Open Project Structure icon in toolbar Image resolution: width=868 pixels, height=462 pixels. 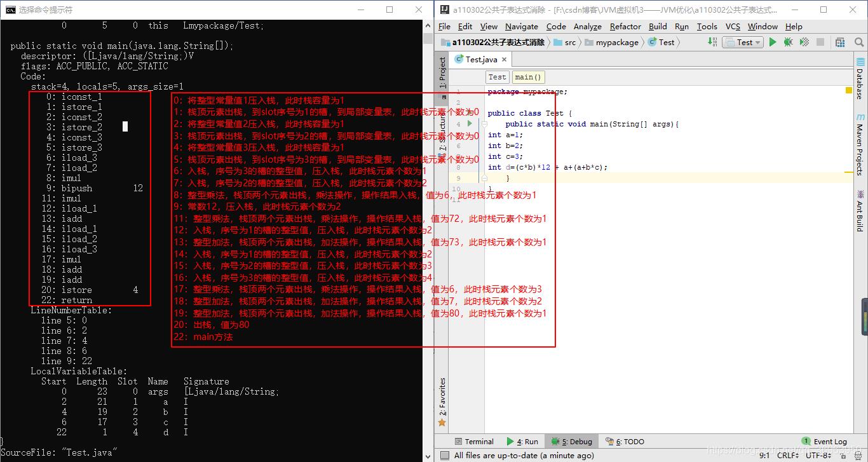[x=840, y=42]
